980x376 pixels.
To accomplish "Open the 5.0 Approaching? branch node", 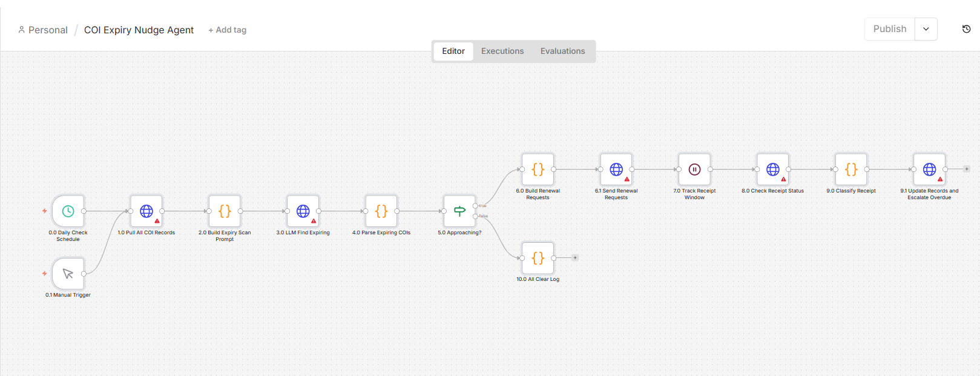I will click(x=459, y=211).
